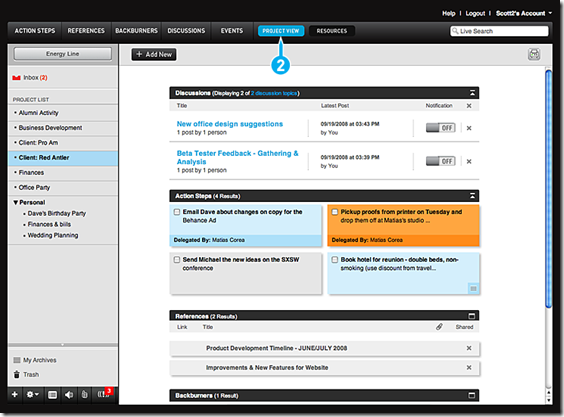Switch to Discussions tab
Viewport: 564px width, 417px height.
point(186,31)
